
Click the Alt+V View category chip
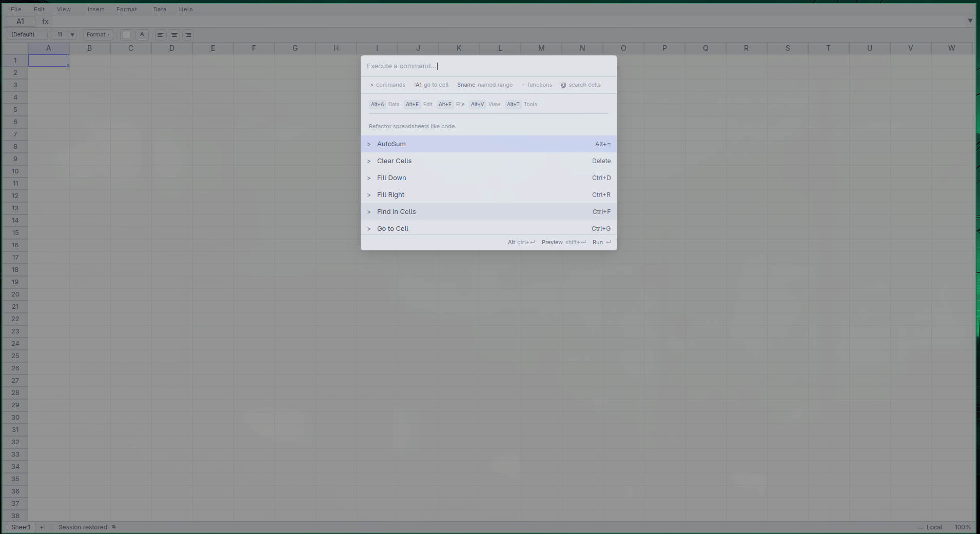[485, 105]
